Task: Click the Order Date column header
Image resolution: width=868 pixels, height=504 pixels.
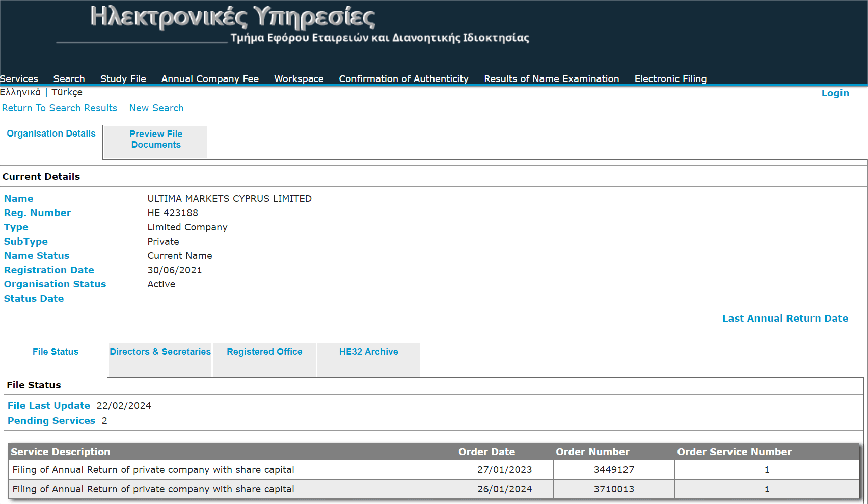Action: (486, 452)
